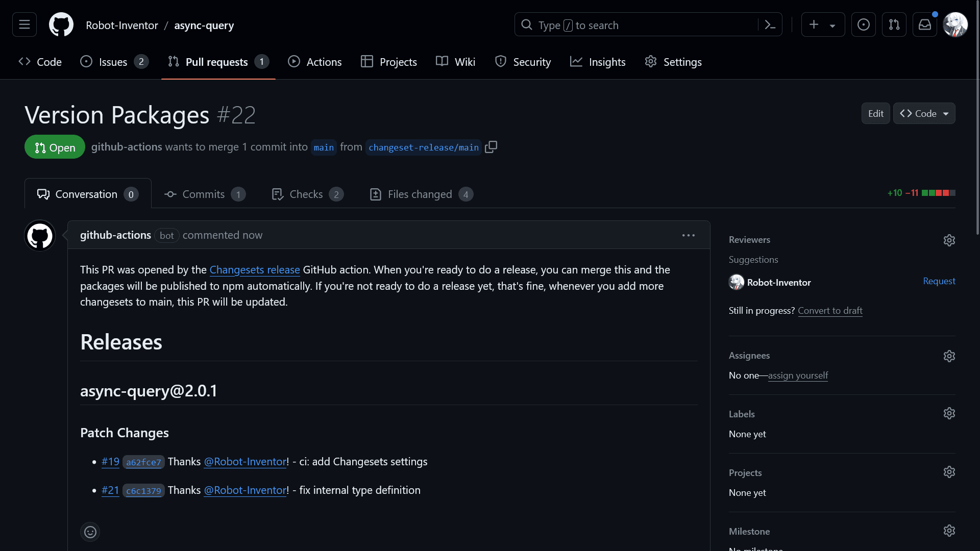The width and height of the screenshot is (980, 551).
Task: Open Robot-Inventor owner link in breadcrumb
Action: [x=122, y=25]
